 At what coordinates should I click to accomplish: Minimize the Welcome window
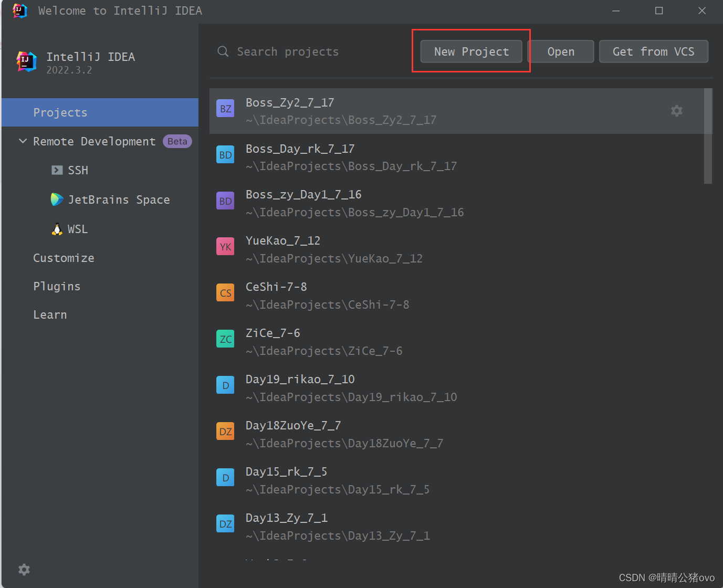coord(616,10)
